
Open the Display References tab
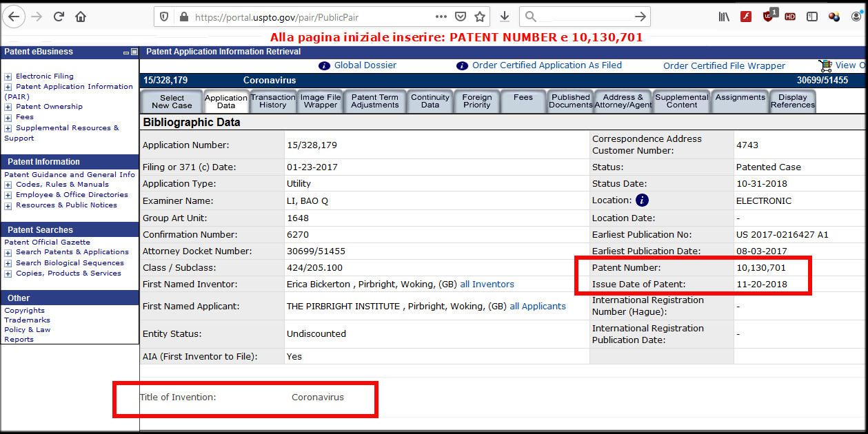point(793,101)
